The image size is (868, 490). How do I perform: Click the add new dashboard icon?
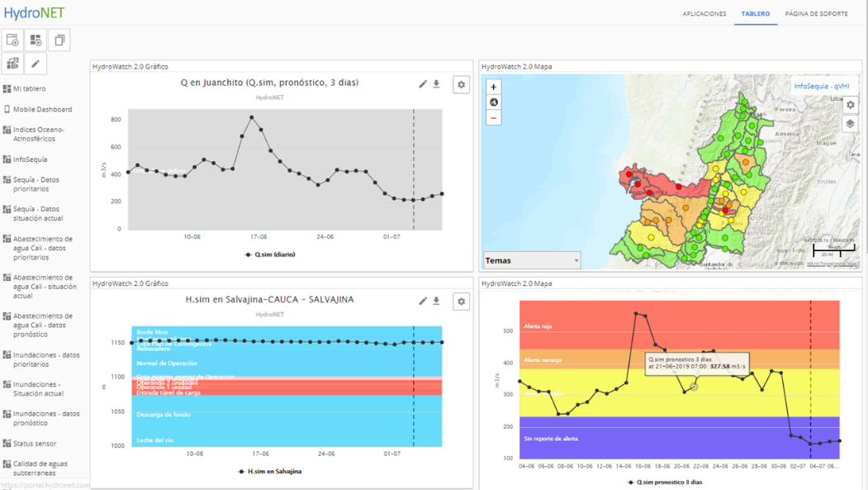pyautogui.click(x=12, y=40)
